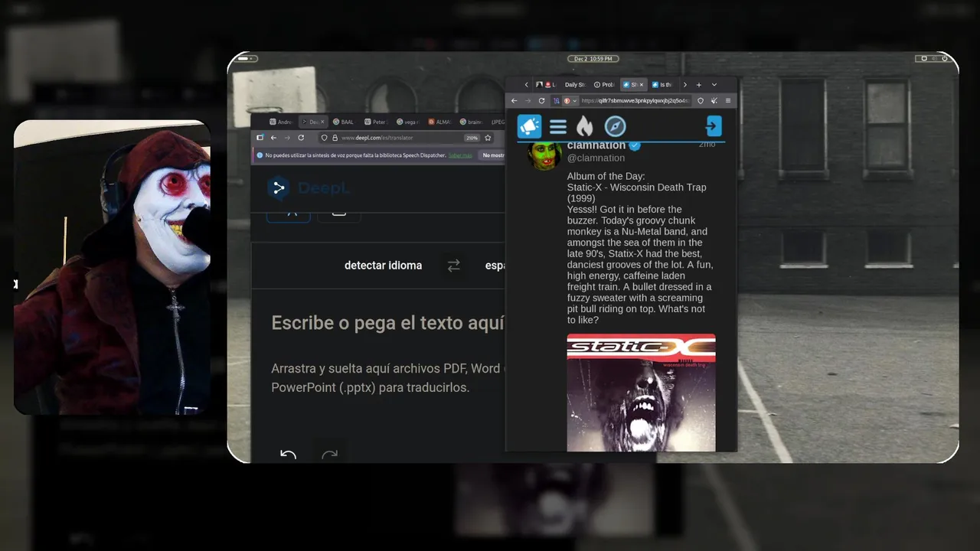The width and height of the screenshot is (980, 551).
Task: Swap languages with the arrows icon
Action: (454, 266)
